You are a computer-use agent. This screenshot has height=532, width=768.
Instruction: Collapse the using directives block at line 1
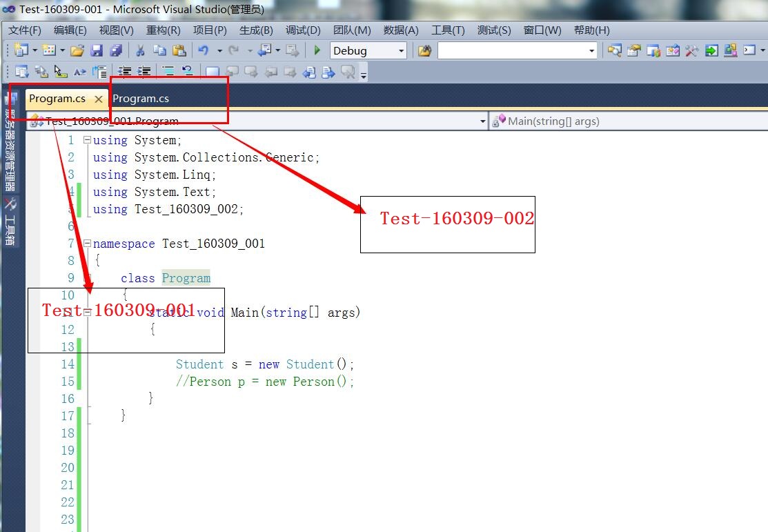point(87,140)
